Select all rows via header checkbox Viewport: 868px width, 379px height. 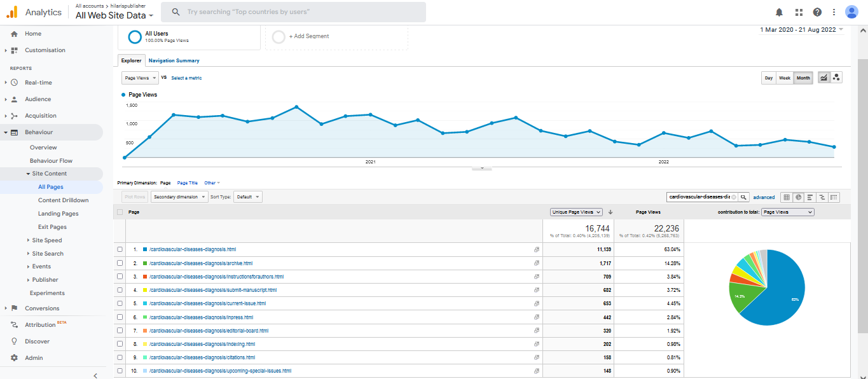coord(120,212)
